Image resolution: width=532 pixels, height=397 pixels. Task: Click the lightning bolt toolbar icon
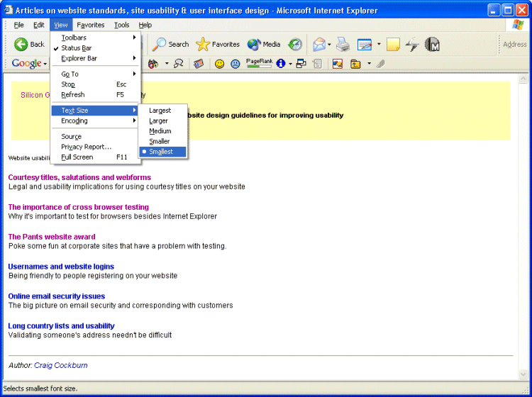pyautogui.click(x=412, y=45)
